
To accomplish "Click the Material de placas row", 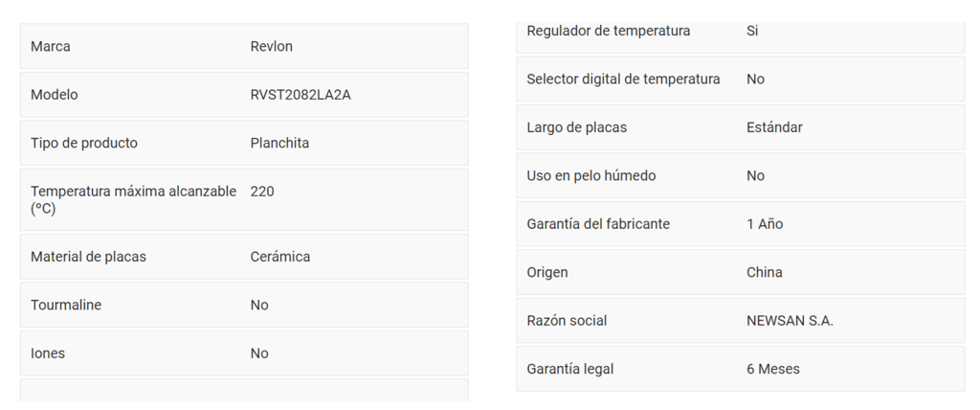I will pos(244,257).
